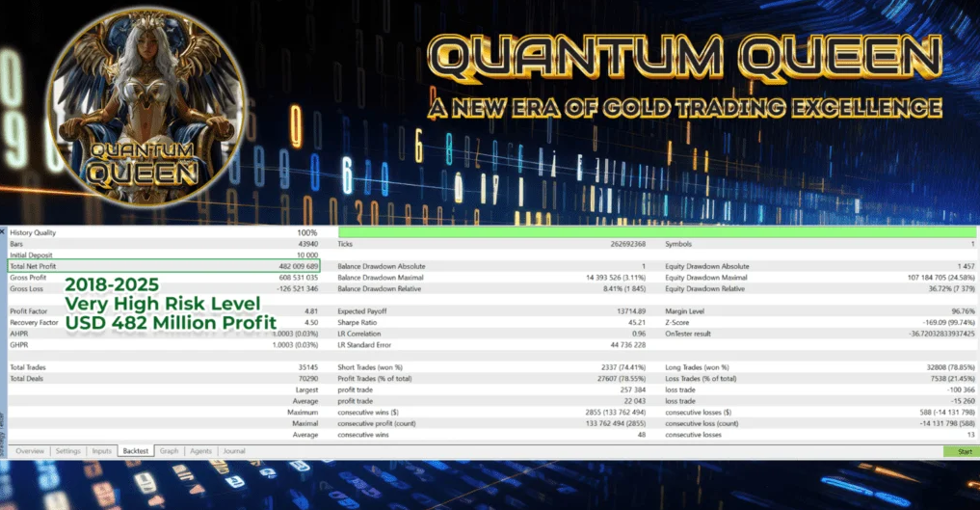This screenshot has width=980, height=510.
Task: Click the AHPR label
Action: tap(18, 334)
